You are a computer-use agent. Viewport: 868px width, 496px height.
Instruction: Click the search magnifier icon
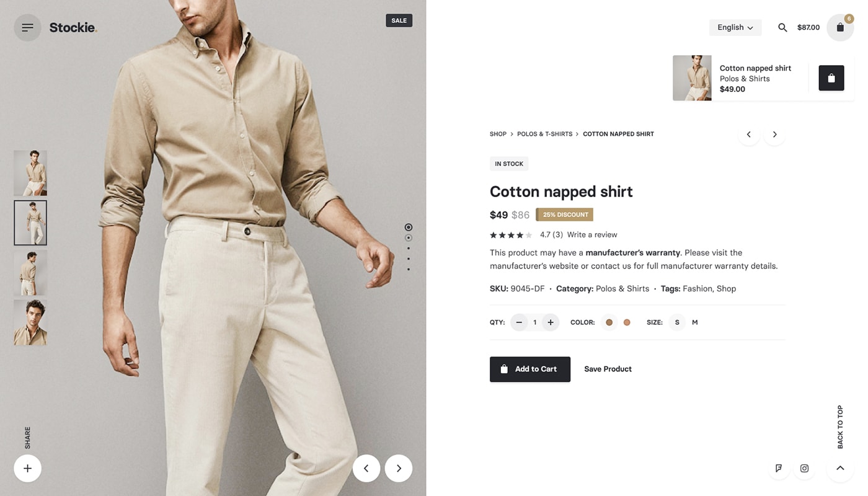click(782, 27)
